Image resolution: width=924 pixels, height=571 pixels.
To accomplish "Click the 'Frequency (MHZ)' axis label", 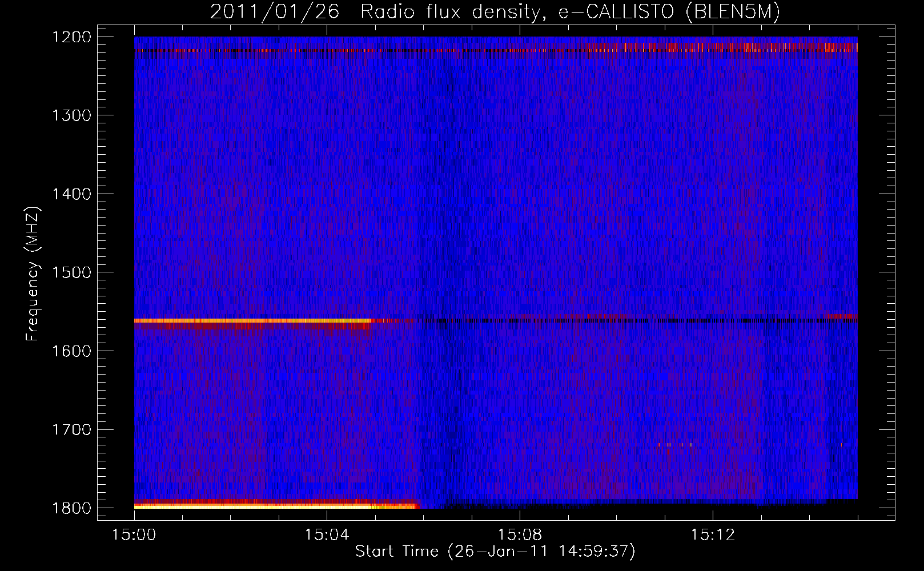I will (33, 274).
